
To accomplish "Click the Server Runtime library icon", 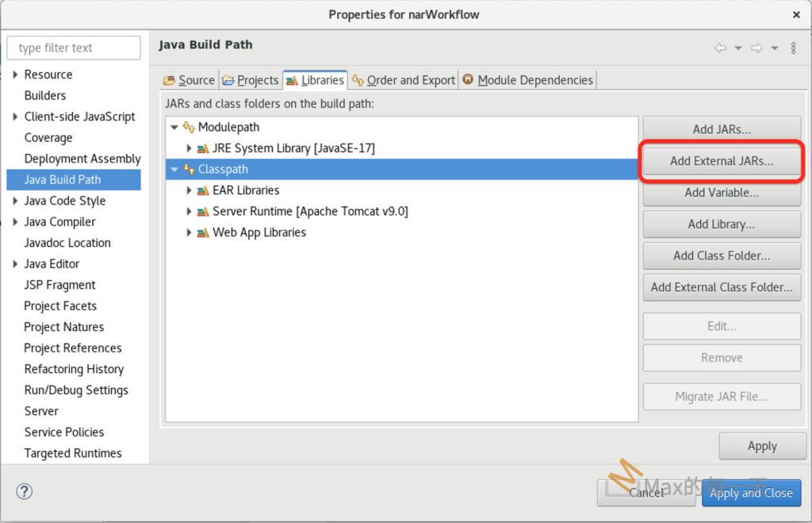I will [204, 212].
